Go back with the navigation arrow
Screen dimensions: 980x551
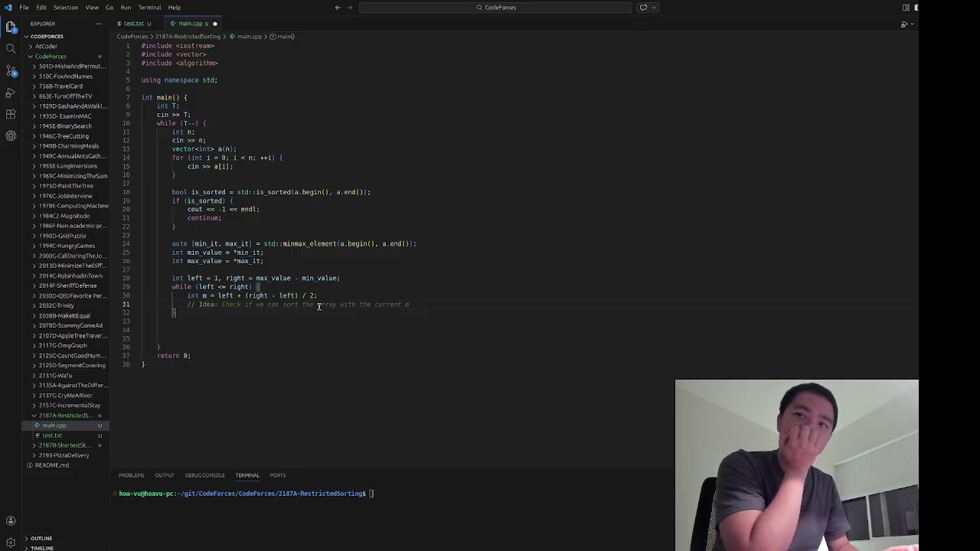[x=338, y=8]
